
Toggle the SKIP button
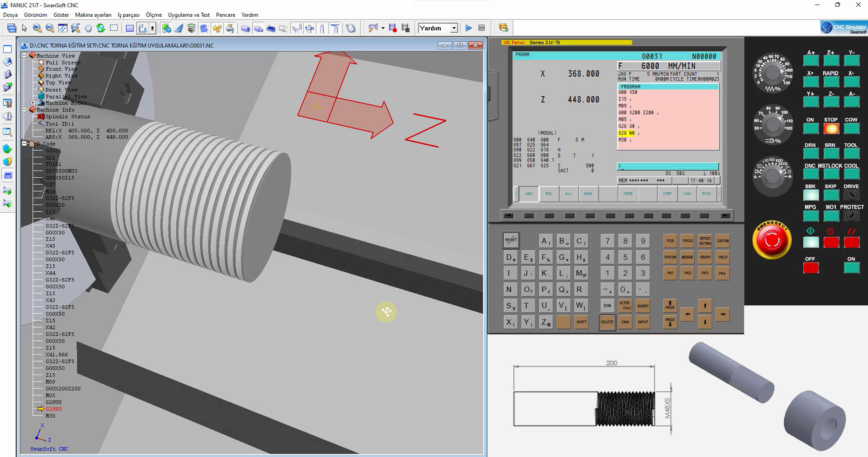[831, 195]
